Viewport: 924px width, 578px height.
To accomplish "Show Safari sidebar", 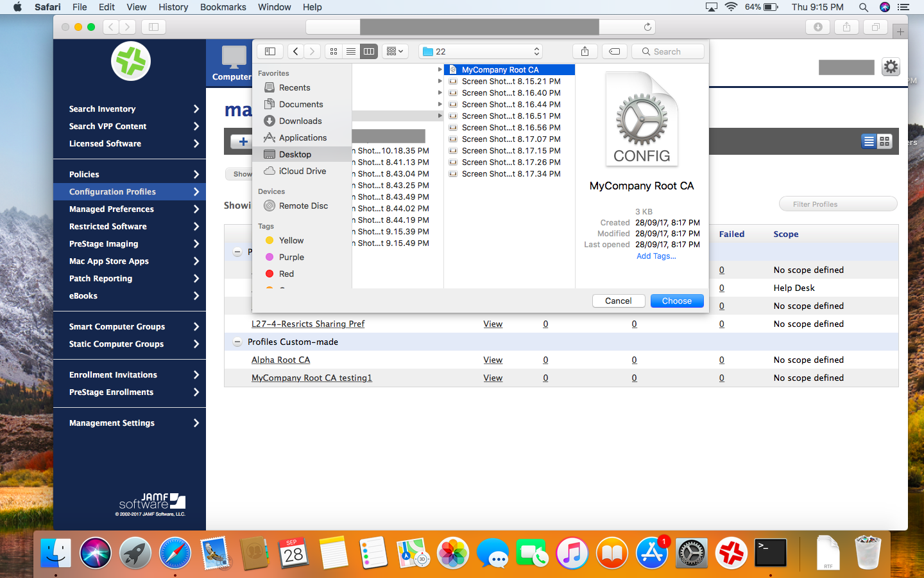I will [153, 27].
